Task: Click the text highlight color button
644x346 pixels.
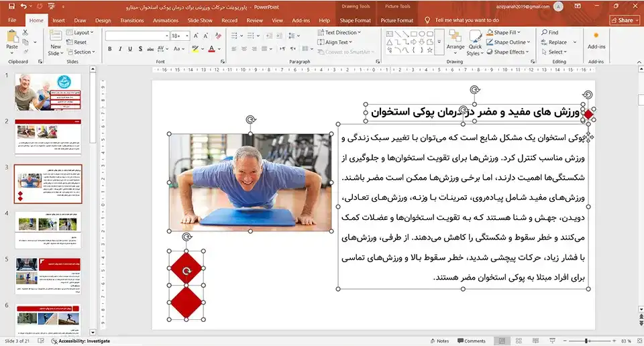Action: tap(195, 49)
